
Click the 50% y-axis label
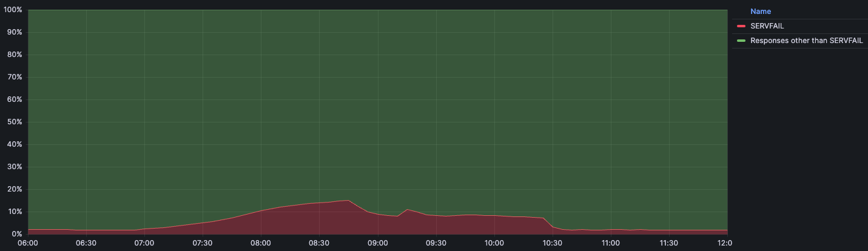click(15, 122)
